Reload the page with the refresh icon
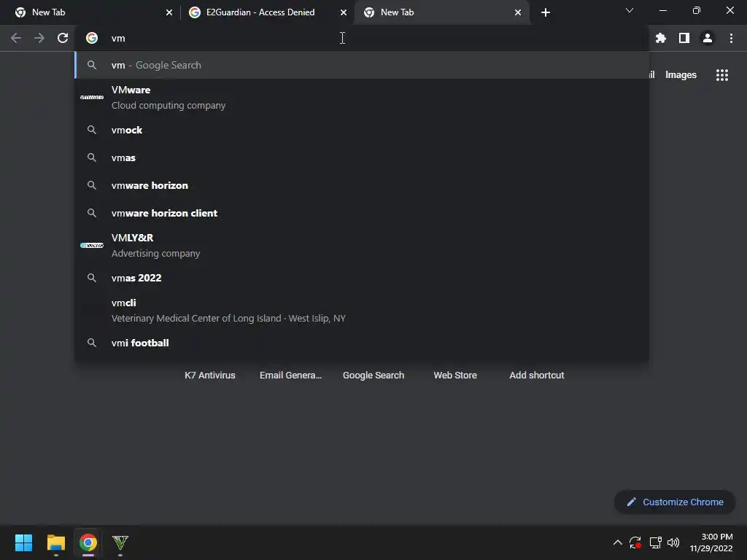 tap(63, 38)
